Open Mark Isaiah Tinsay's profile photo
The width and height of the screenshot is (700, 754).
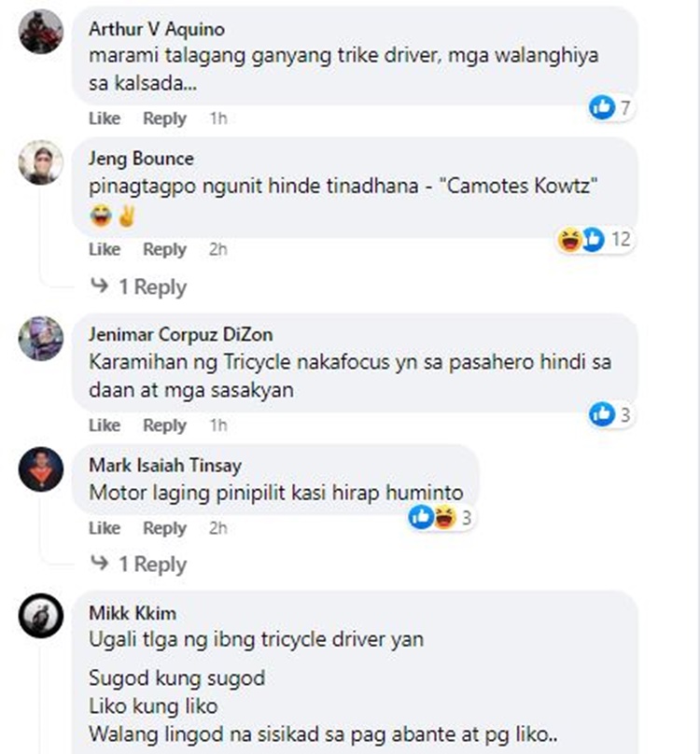click(x=41, y=468)
